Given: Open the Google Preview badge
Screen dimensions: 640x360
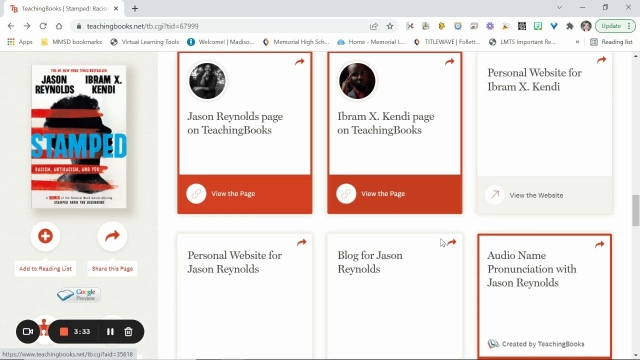Looking at the screenshot, I should [78, 295].
